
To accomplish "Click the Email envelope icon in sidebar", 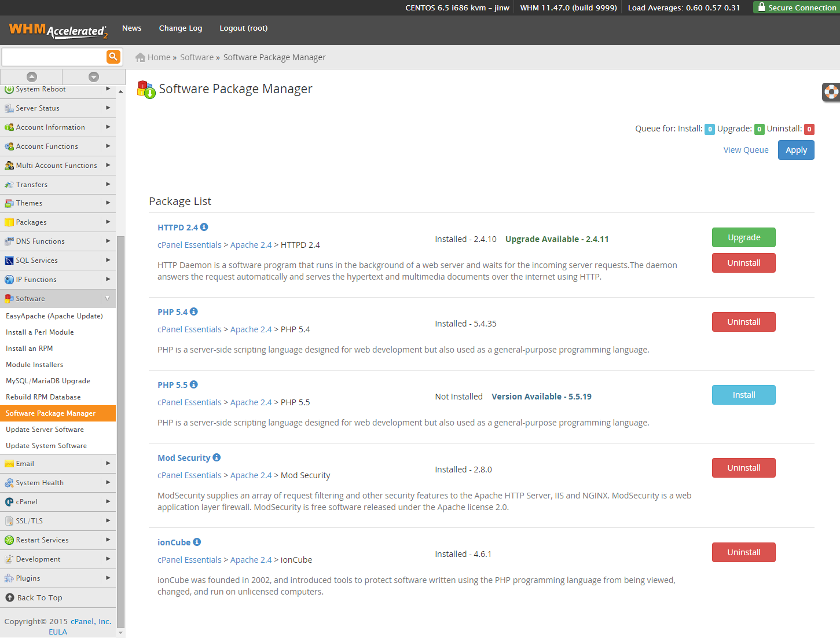I will point(9,464).
